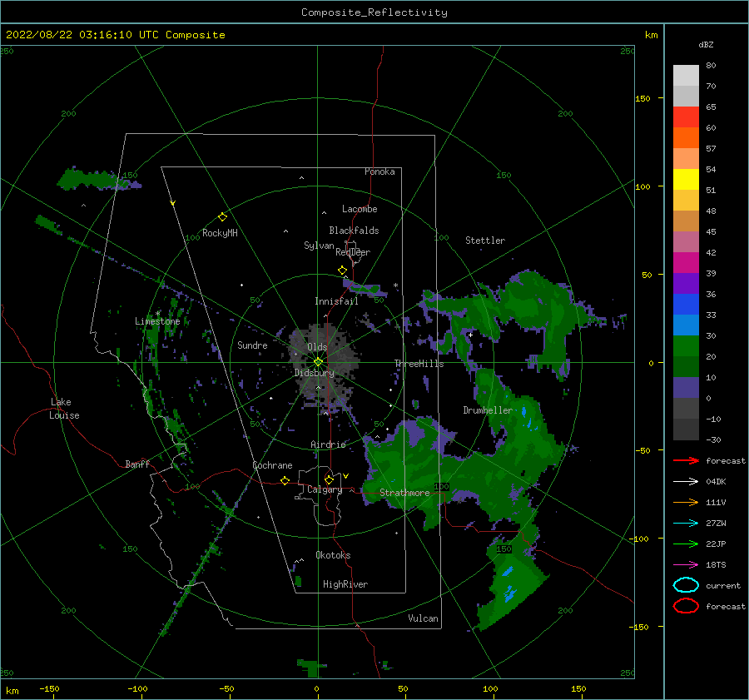Viewport: 749px width, 700px height.
Task: Click the magenta 18TS arrow icon
Action: tap(686, 565)
